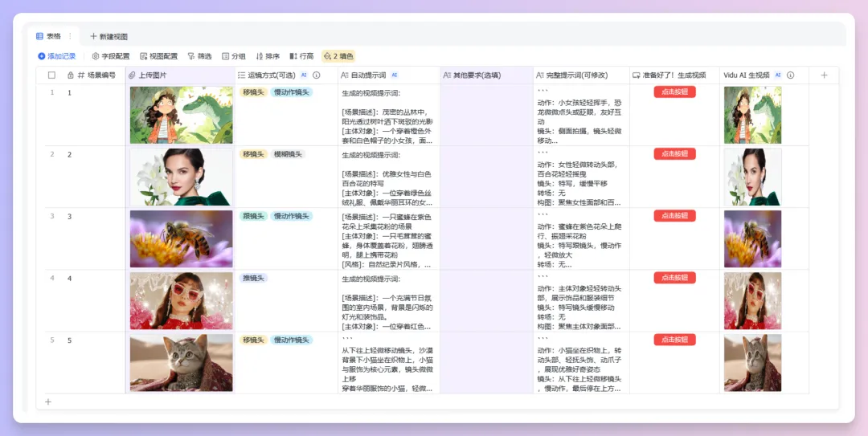Select the 运镜方式(可选) column header
868x436 pixels.
point(286,75)
